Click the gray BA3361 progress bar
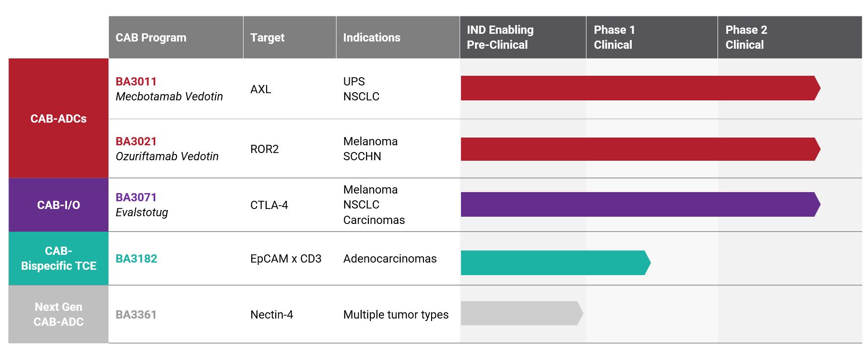The height and width of the screenshot is (348, 868). (521, 313)
